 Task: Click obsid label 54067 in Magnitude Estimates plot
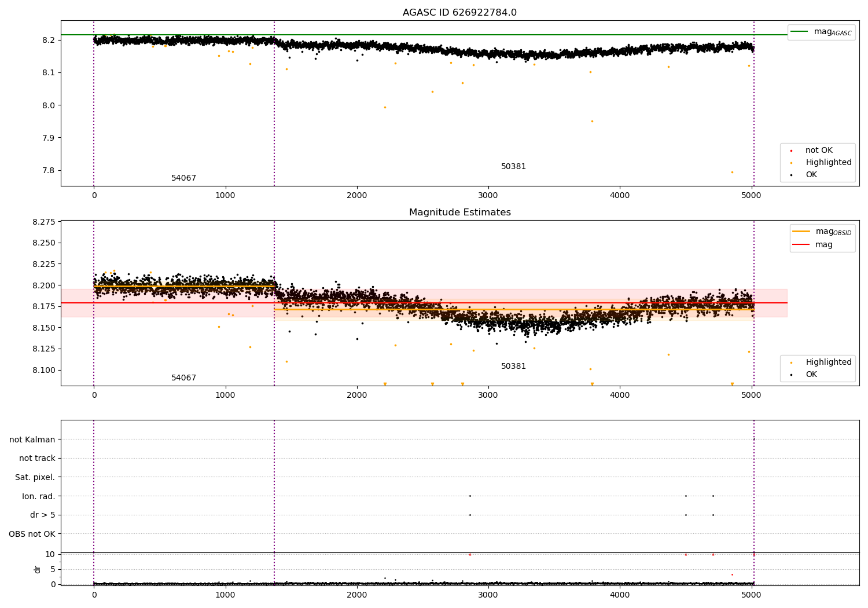(x=183, y=378)
